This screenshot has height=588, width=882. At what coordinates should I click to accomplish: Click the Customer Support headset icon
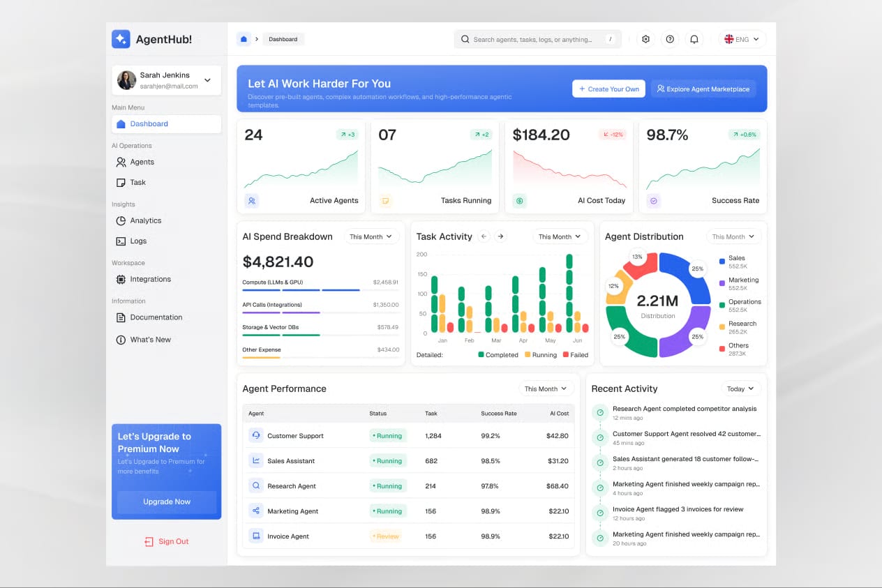click(x=256, y=435)
